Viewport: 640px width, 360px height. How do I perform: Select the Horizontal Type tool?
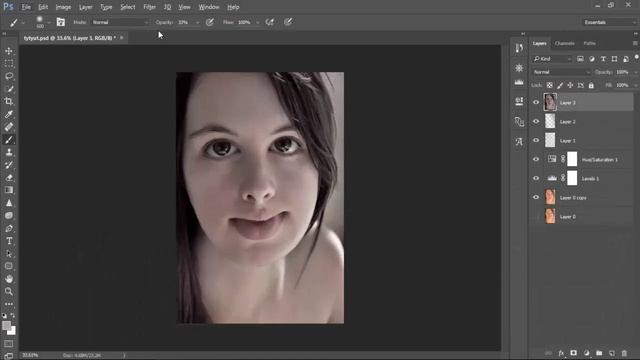coord(9,241)
